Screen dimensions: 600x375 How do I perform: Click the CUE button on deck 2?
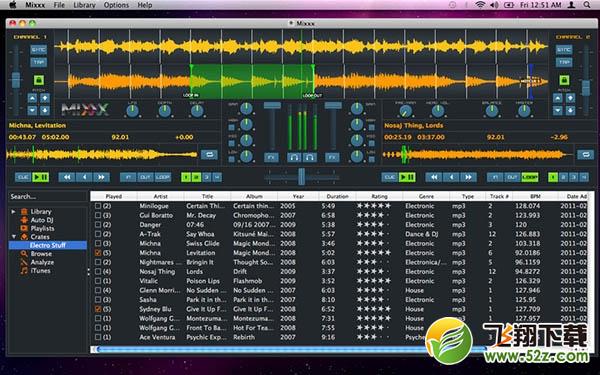[390, 177]
